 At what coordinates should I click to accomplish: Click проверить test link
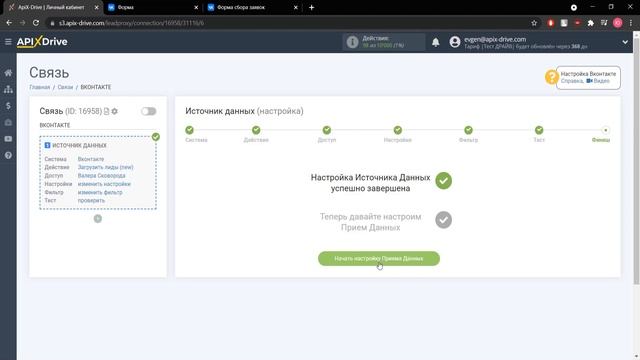91,200
